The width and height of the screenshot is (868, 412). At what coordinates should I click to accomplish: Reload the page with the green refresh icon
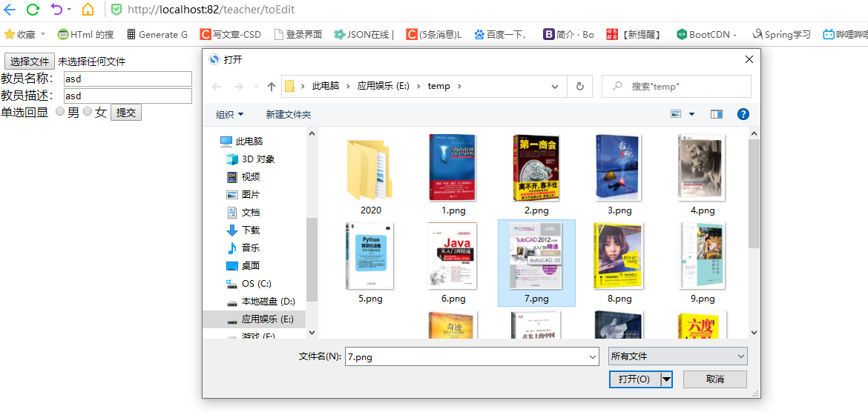pos(33,10)
